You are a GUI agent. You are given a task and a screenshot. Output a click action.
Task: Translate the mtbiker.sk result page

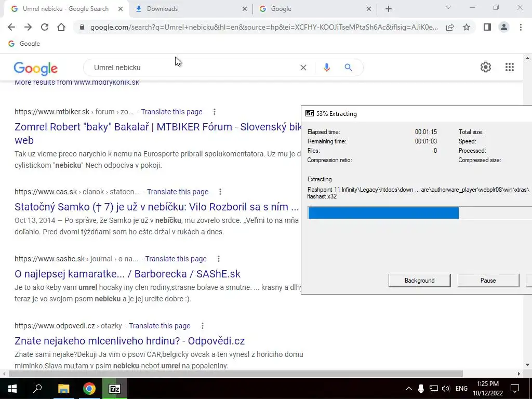(x=171, y=112)
